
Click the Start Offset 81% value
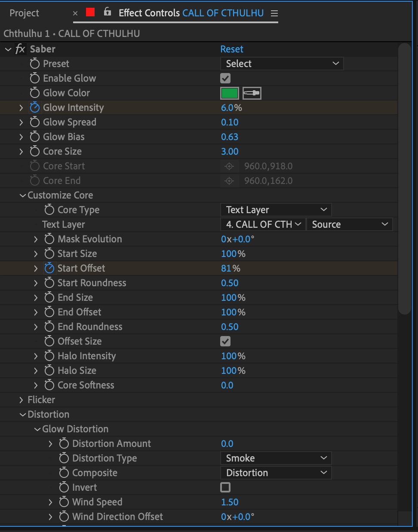231,268
